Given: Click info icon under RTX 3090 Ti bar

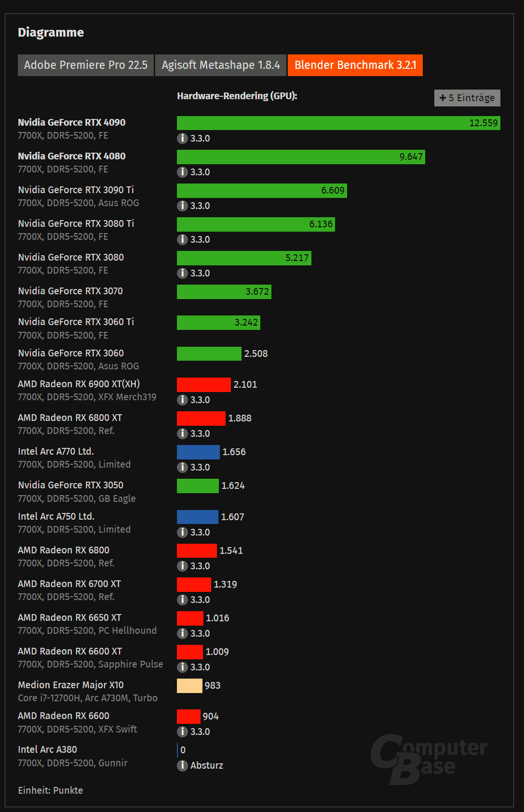Looking at the screenshot, I should (182, 206).
